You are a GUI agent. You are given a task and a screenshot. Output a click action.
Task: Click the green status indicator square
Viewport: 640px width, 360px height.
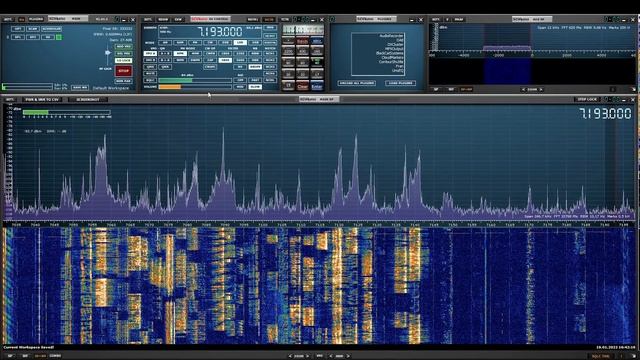(59, 37)
